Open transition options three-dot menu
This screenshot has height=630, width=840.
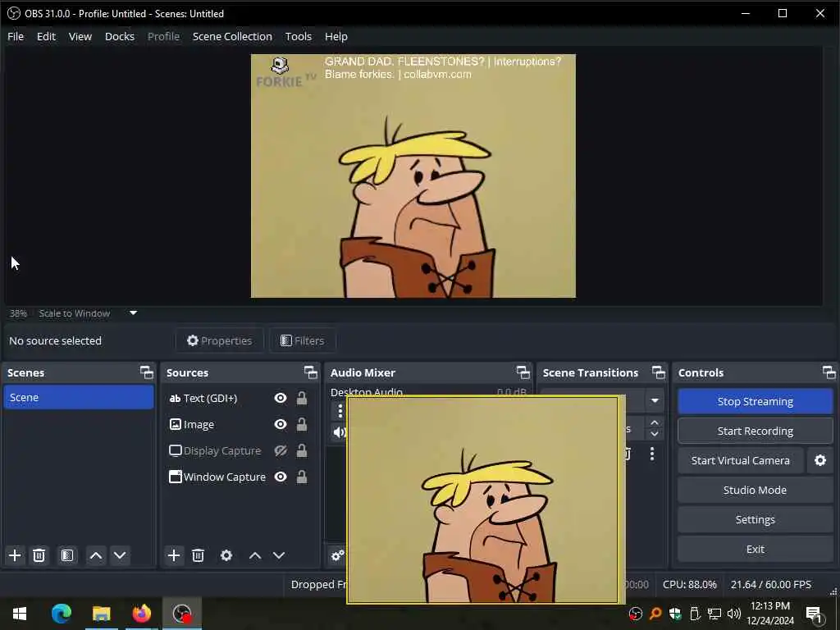(652, 454)
